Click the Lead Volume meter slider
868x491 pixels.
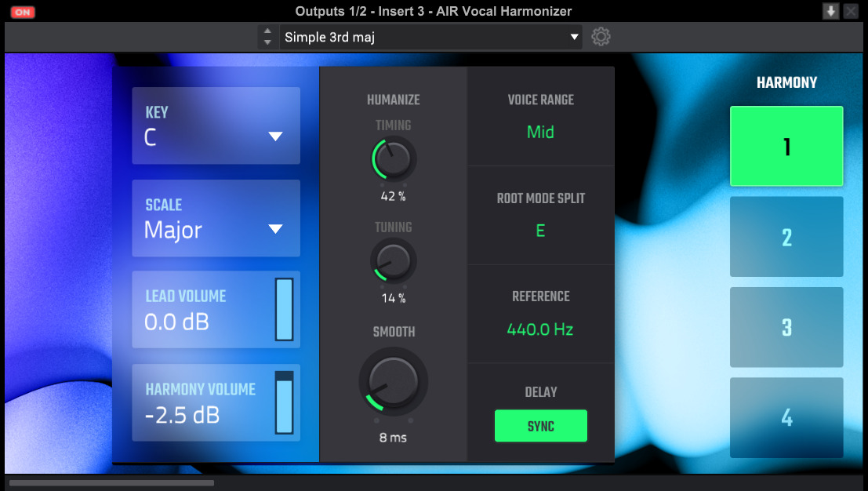285,310
